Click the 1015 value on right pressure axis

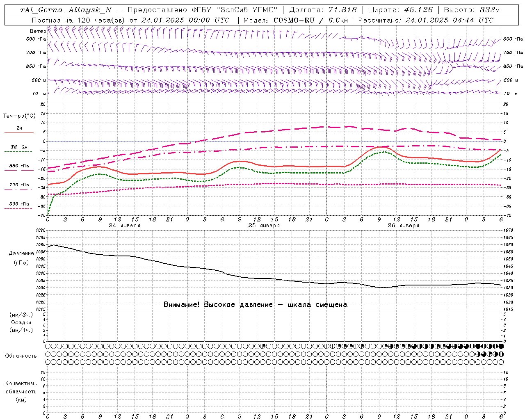click(508, 309)
